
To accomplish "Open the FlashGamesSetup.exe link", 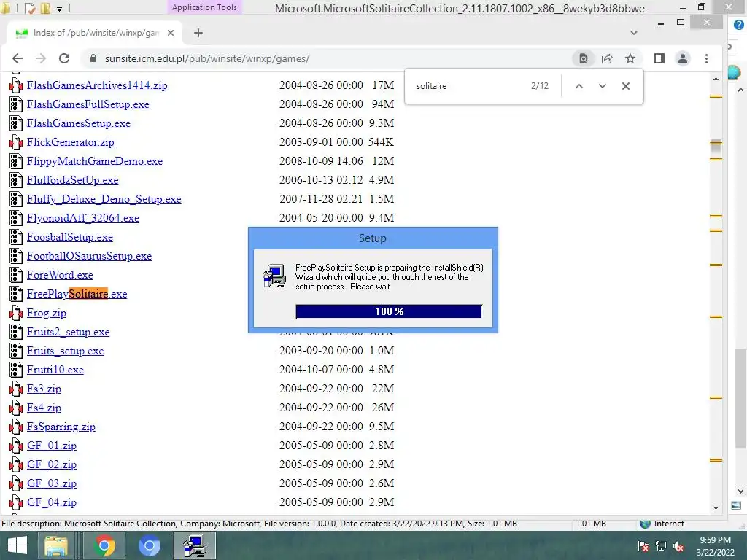I will tap(79, 123).
